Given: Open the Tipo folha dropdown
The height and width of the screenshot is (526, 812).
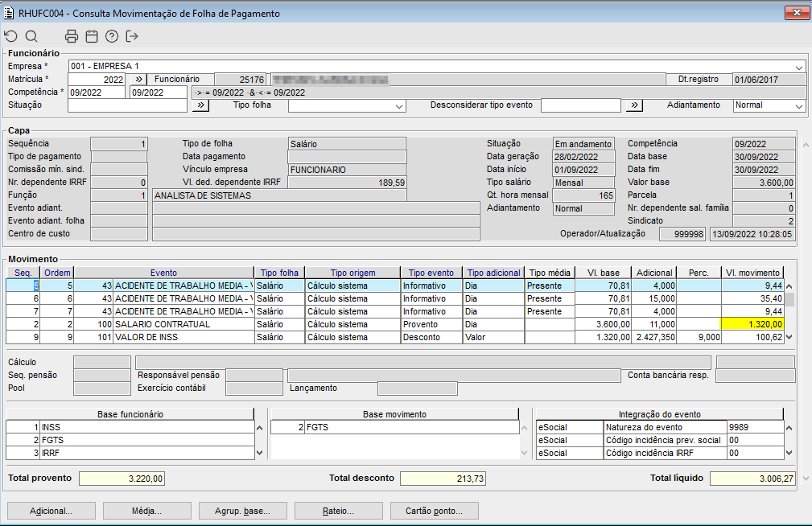Looking at the screenshot, I should click(400, 105).
